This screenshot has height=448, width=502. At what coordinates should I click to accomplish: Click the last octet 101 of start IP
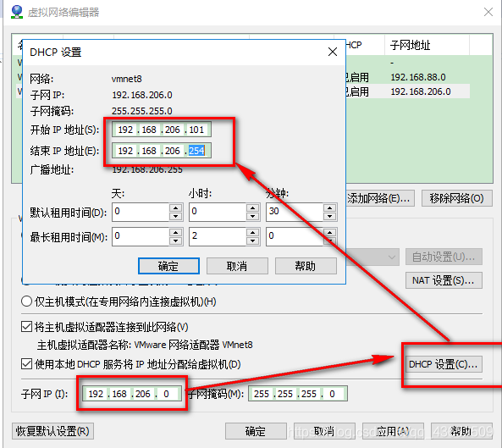pos(196,130)
